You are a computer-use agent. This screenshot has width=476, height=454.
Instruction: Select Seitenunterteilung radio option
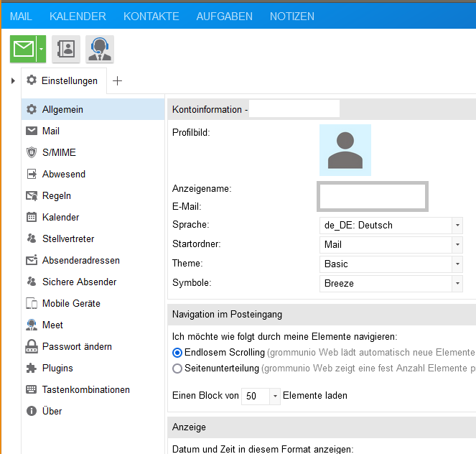tap(177, 369)
